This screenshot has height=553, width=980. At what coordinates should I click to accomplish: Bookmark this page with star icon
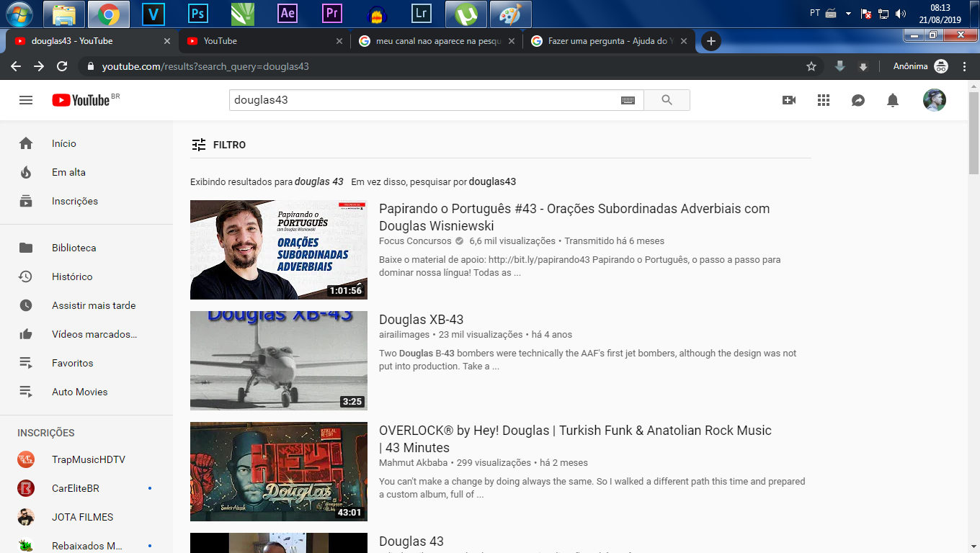point(811,66)
